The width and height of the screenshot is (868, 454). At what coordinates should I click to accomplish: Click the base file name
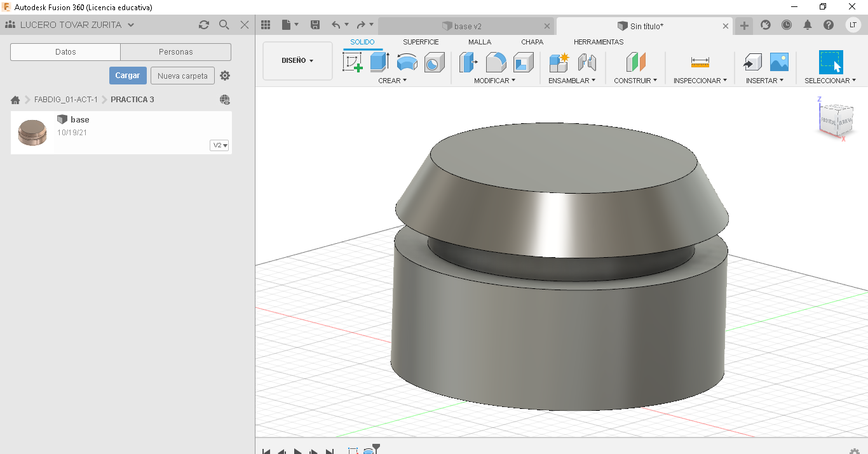click(x=80, y=119)
